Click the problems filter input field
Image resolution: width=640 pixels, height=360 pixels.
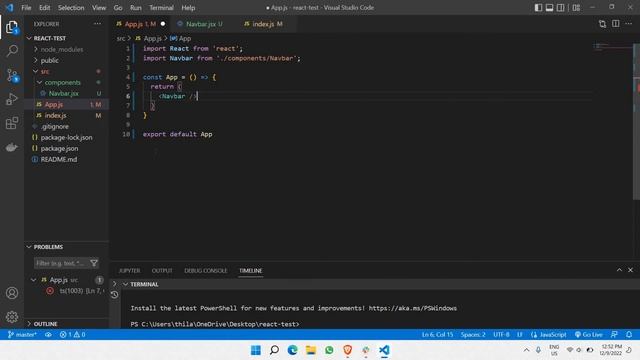coord(61,263)
